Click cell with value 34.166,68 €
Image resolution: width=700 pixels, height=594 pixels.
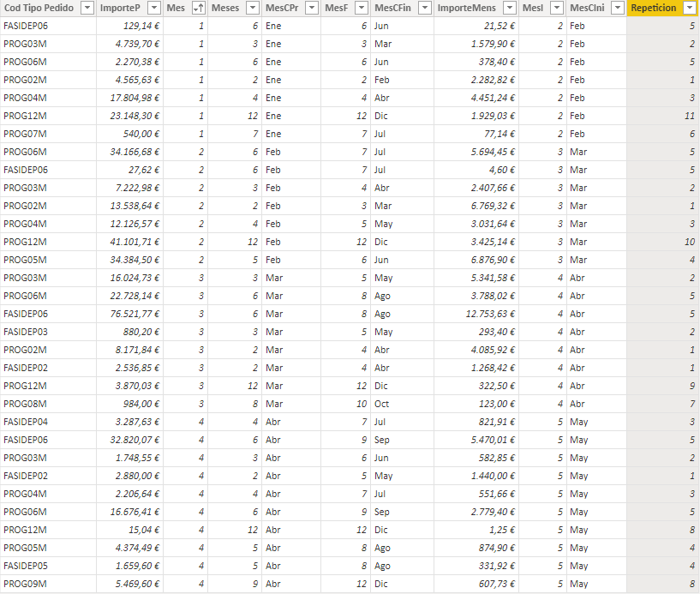(130, 152)
